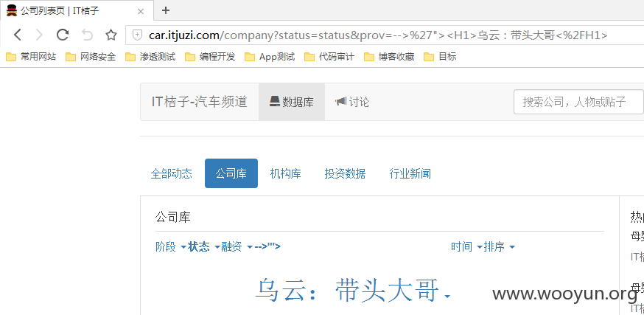Viewport: 644px width, 315px height.
Task: Reload the page with refresh icon
Action: coord(63,35)
